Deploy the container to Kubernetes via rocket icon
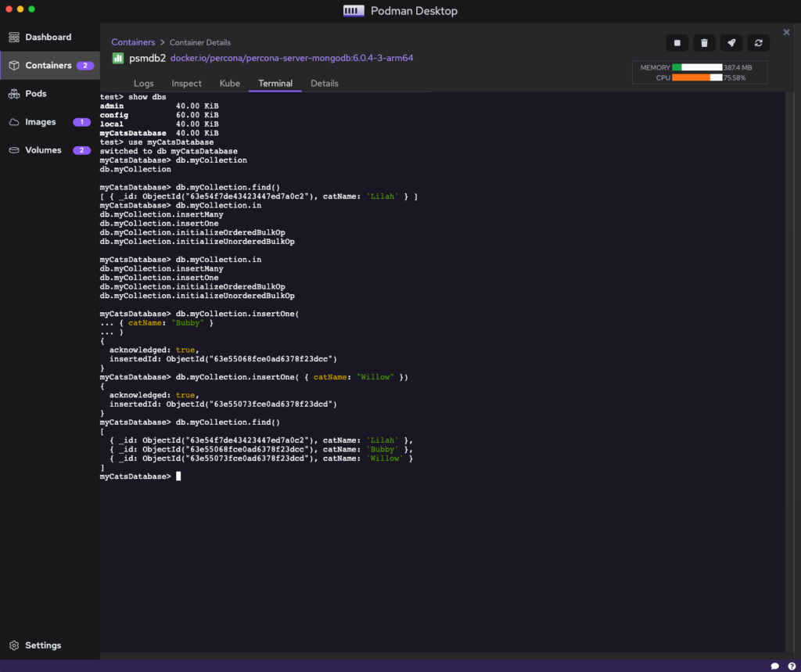The height and width of the screenshot is (672, 801). coord(731,43)
